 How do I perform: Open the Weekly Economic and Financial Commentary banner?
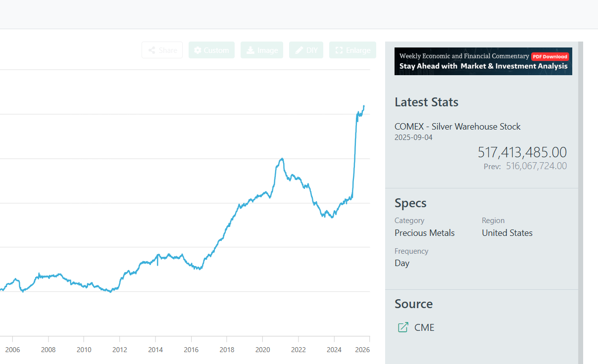465,61
